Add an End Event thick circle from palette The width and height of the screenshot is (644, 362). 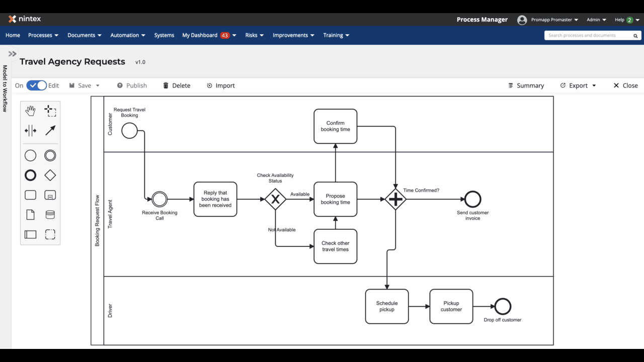click(x=31, y=175)
